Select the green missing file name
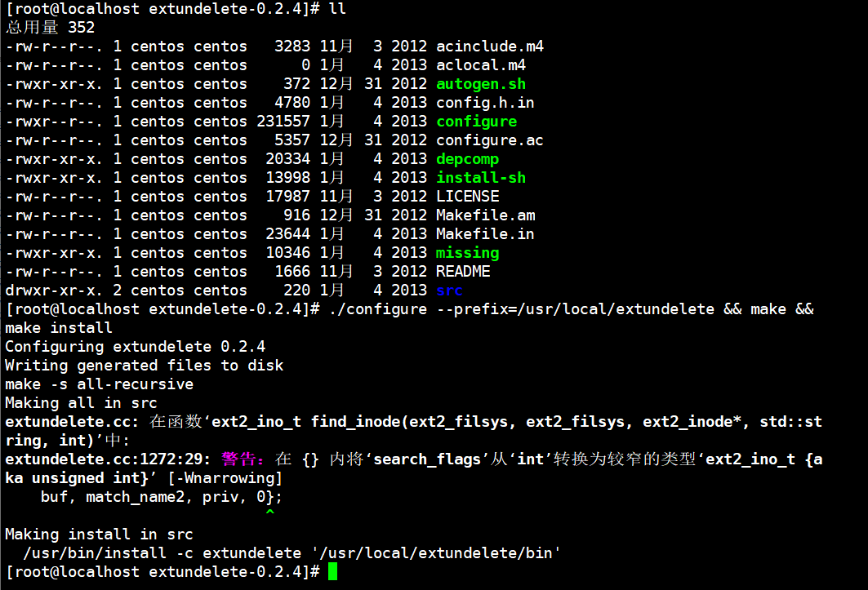The image size is (868, 590). [467, 253]
